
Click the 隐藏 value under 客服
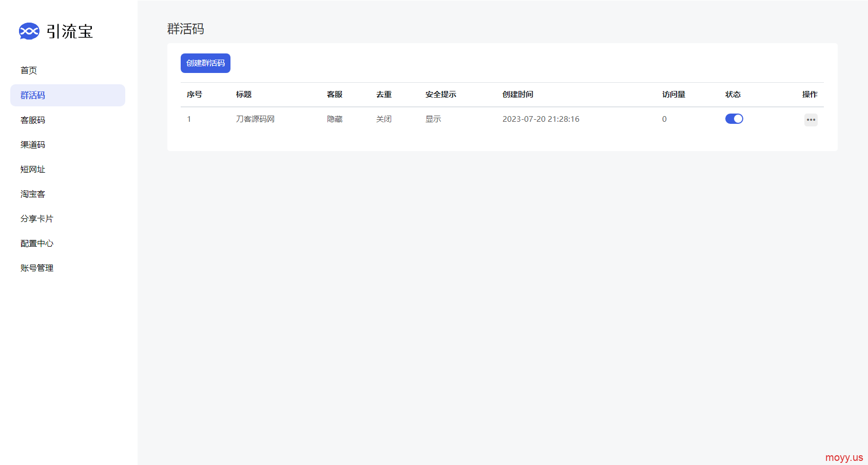pos(335,119)
